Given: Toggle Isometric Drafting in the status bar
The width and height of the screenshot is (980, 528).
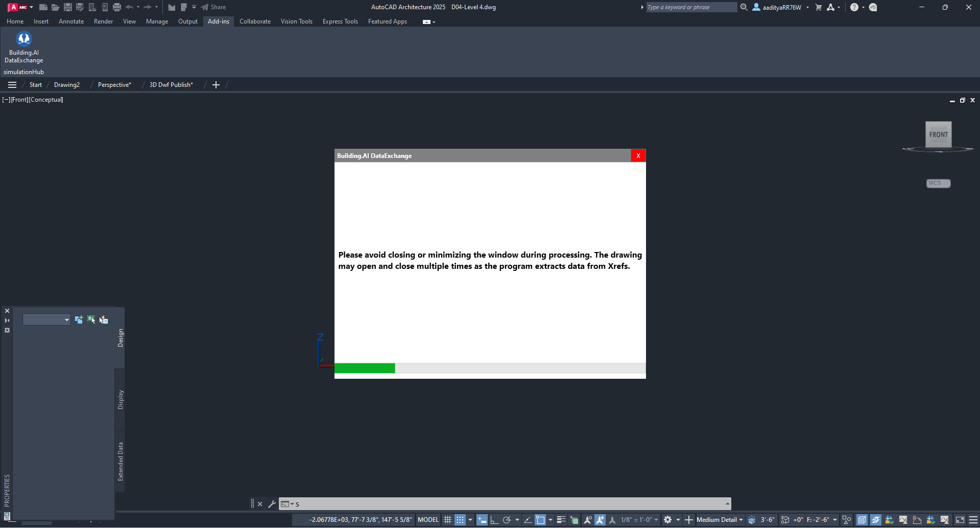Looking at the screenshot, I should click(x=528, y=520).
